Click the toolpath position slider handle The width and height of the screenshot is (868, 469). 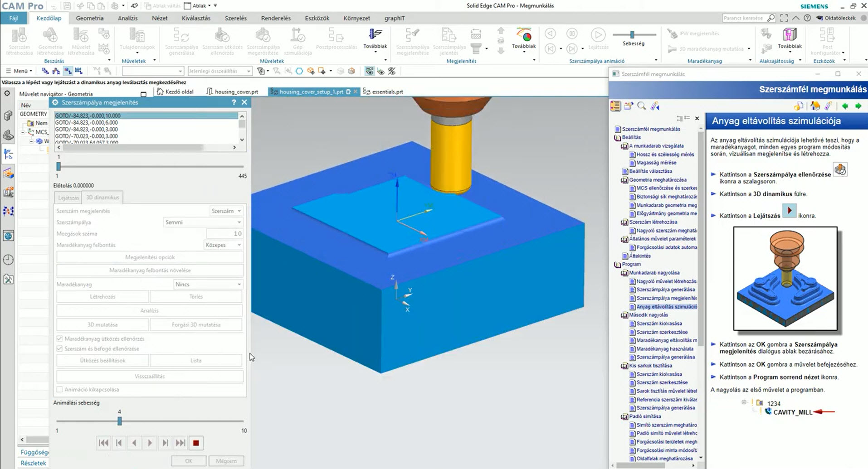pyautogui.click(x=59, y=166)
